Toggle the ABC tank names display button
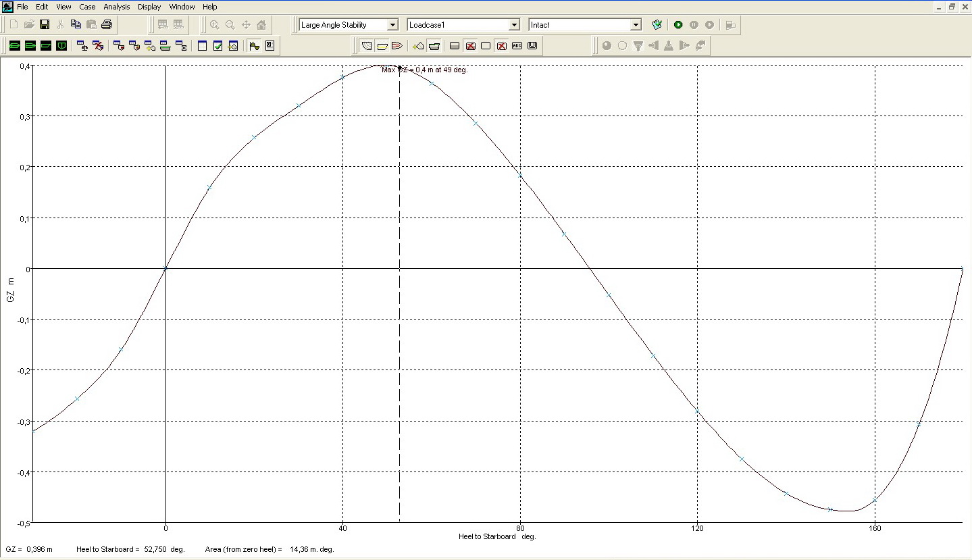This screenshot has width=972, height=560. click(x=517, y=46)
